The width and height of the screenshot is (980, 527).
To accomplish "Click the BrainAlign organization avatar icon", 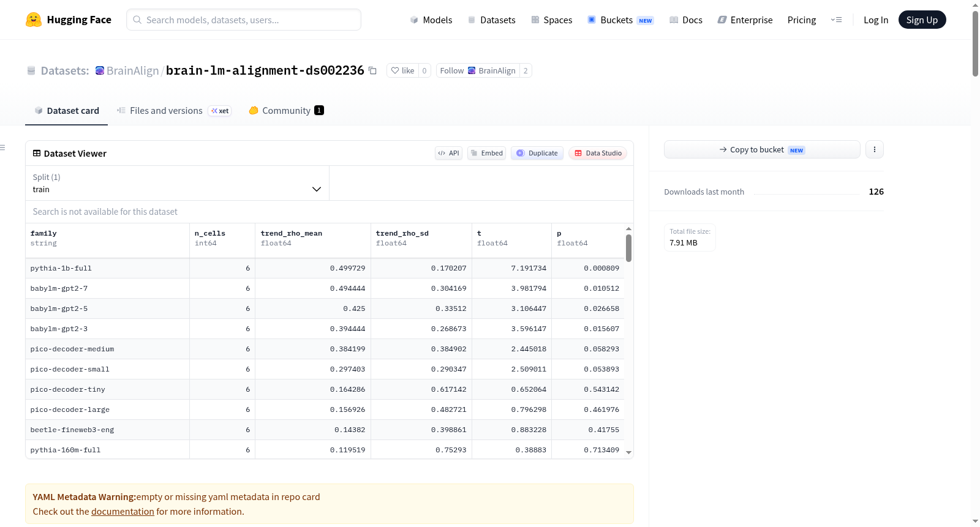I will (x=100, y=70).
